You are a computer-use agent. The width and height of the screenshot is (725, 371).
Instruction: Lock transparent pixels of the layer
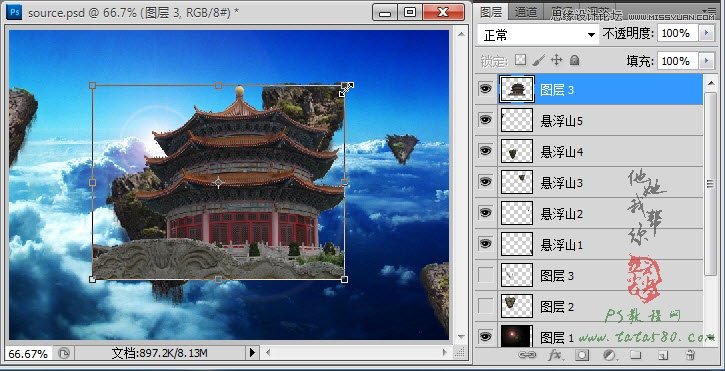point(521,60)
